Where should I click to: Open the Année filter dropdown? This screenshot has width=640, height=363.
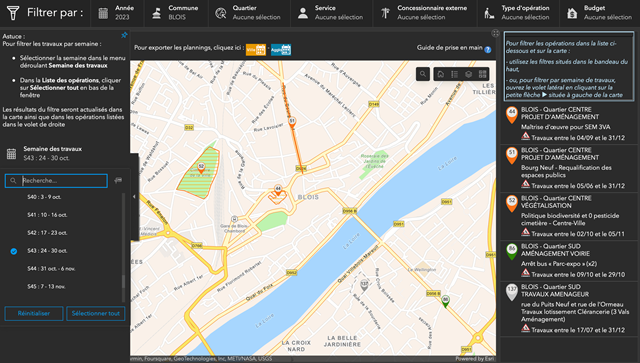[x=117, y=13]
